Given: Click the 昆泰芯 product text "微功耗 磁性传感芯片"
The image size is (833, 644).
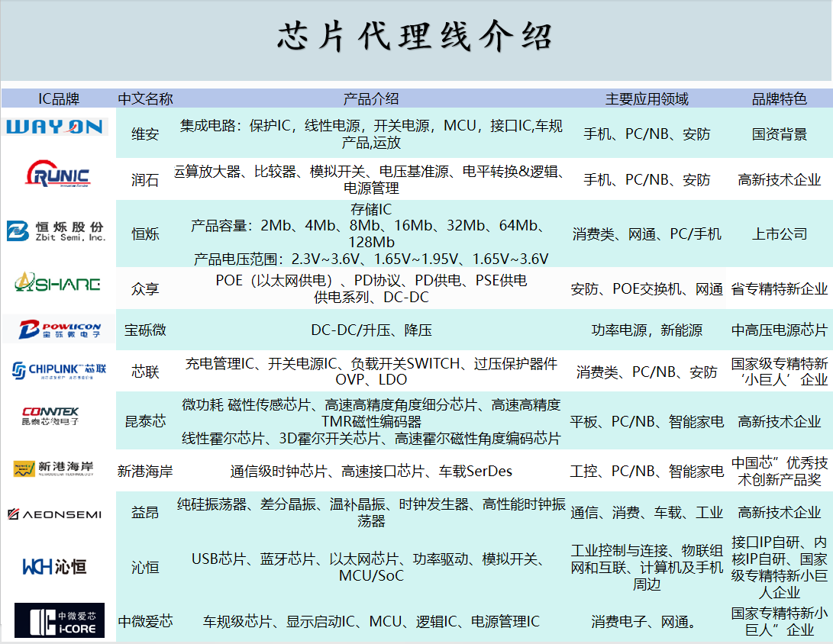Looking at the screenshot, I should point(371,421).
